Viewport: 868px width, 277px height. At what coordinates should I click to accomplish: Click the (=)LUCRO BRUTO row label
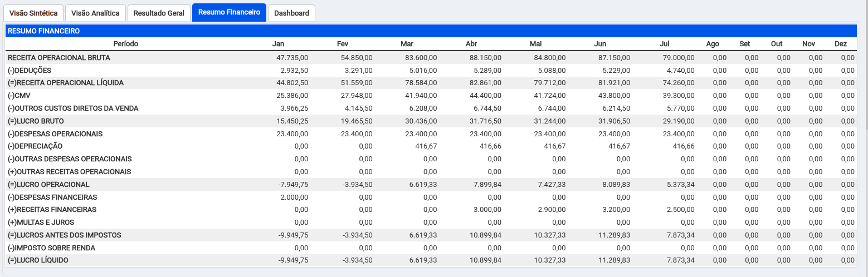36,121
